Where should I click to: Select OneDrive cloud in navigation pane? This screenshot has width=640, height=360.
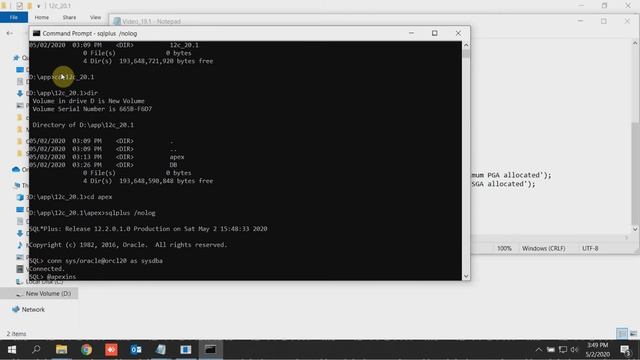(x=16, y=169)
